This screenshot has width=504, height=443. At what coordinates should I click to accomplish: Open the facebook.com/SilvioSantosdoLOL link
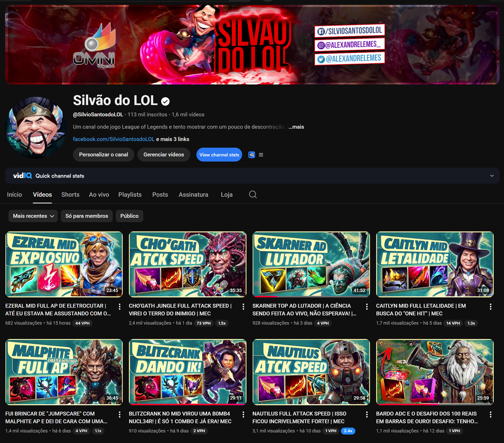[x=114, y=139]
